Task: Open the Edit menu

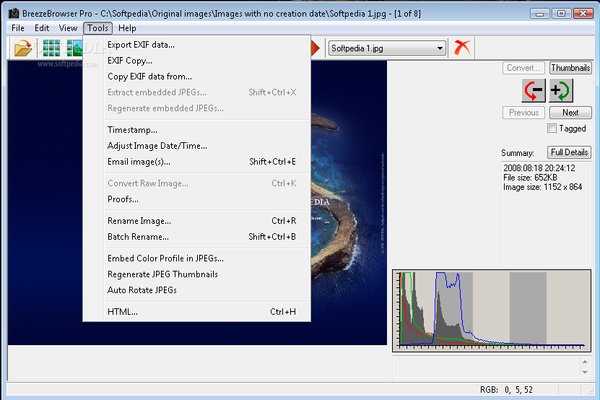Action: coord(41,28)
